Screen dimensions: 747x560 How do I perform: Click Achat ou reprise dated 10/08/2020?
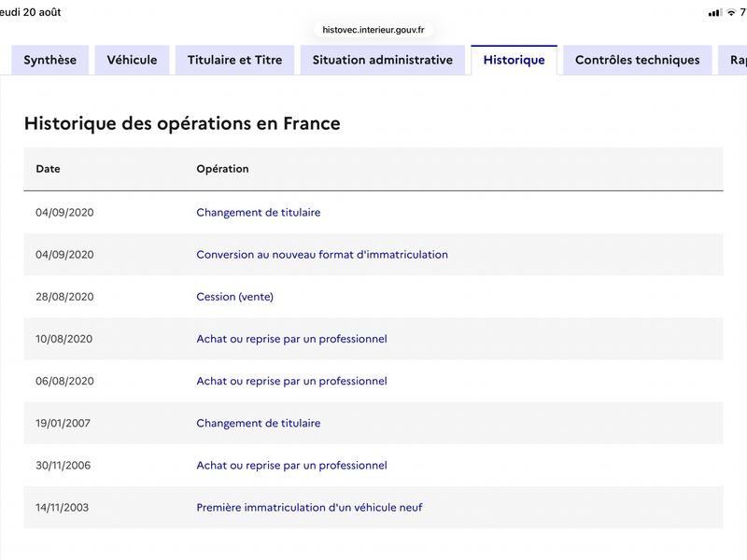pos(291,339)
